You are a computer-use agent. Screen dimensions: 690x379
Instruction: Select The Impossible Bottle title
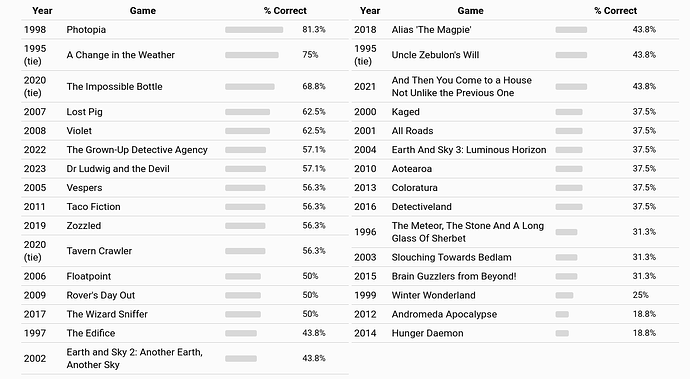(x=114, y=87)
